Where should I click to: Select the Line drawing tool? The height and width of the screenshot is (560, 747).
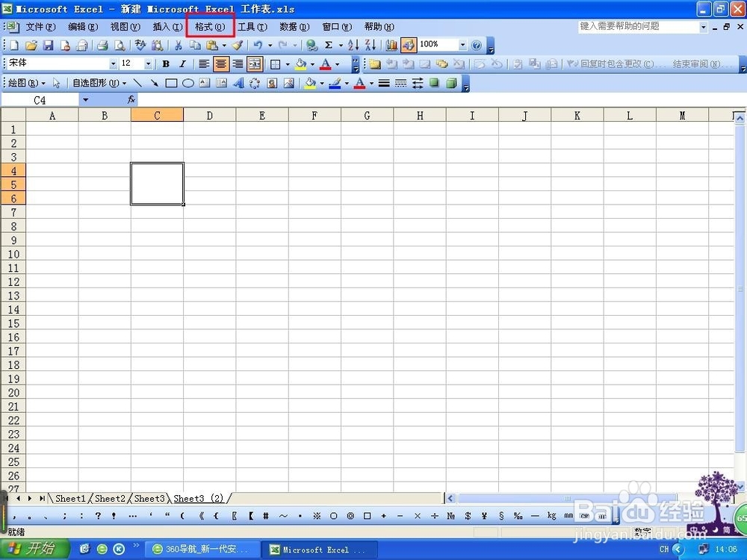(137, 84)
